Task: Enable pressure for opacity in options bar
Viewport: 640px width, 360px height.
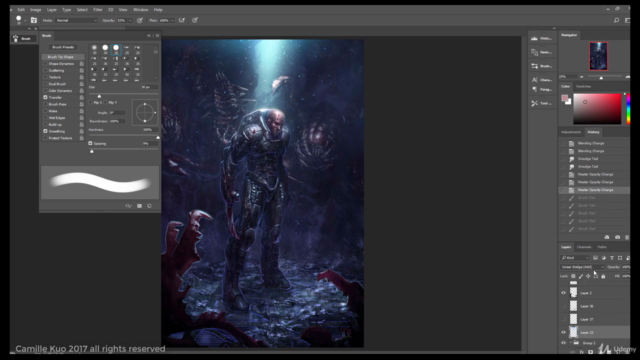Action: 140,20
